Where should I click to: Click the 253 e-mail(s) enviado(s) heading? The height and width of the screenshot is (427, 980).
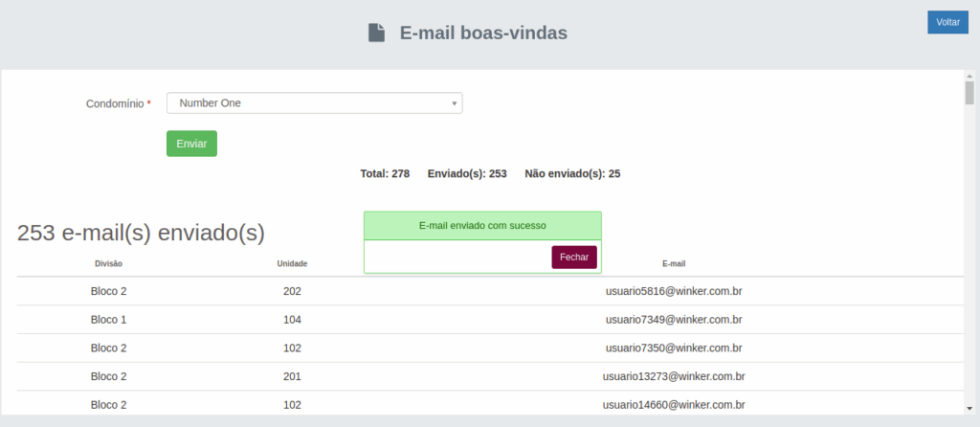141,233
